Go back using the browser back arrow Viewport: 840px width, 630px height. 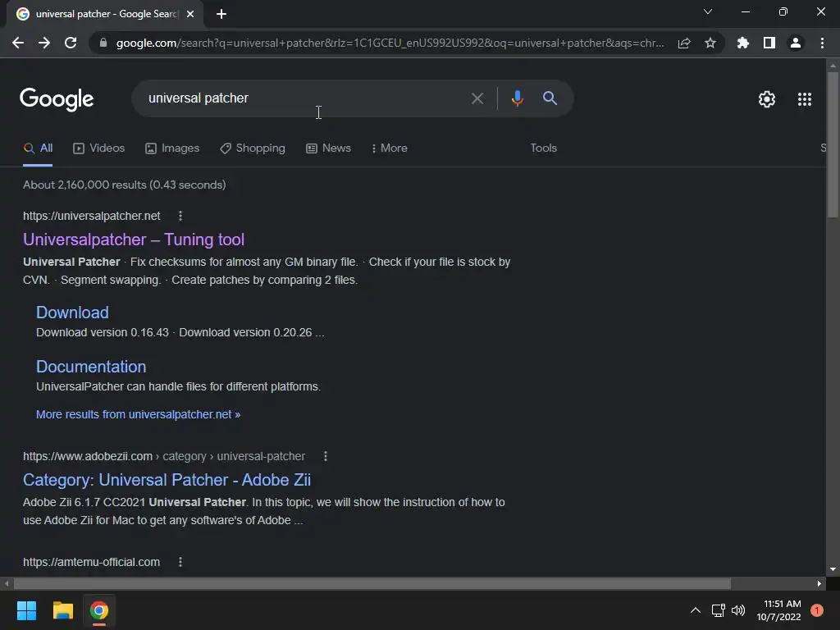18,43
